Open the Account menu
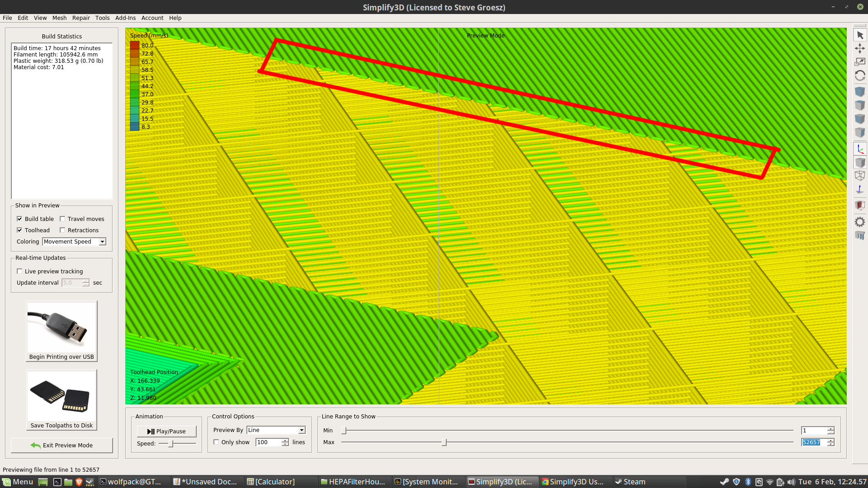Viewport: 868px width, 488px height. click(x=152, y=18)
